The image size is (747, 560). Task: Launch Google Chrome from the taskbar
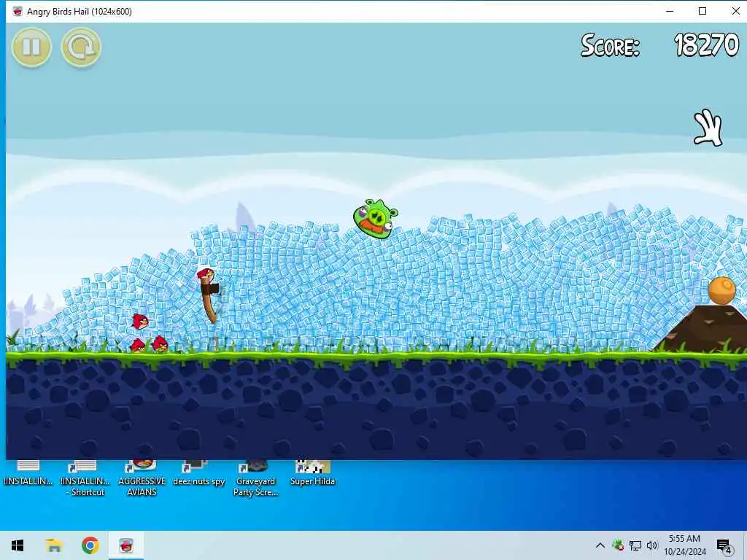(x=90, y=545)
